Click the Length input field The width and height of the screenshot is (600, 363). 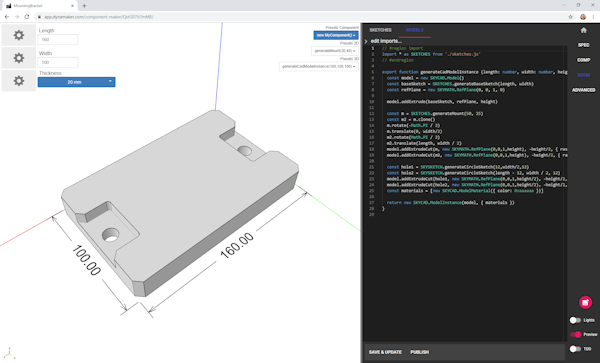[58, 39]
